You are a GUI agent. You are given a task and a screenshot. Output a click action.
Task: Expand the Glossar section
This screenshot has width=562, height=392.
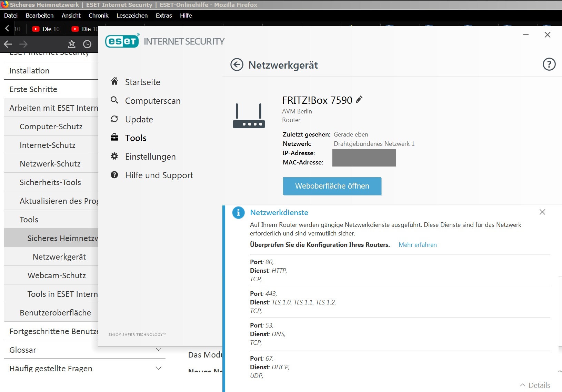159,350
